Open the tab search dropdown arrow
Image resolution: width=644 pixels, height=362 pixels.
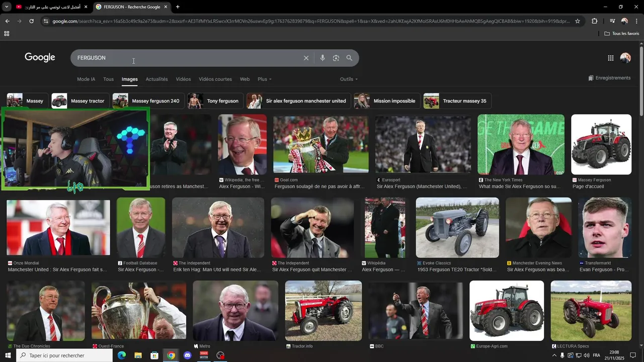pos(7,7)
